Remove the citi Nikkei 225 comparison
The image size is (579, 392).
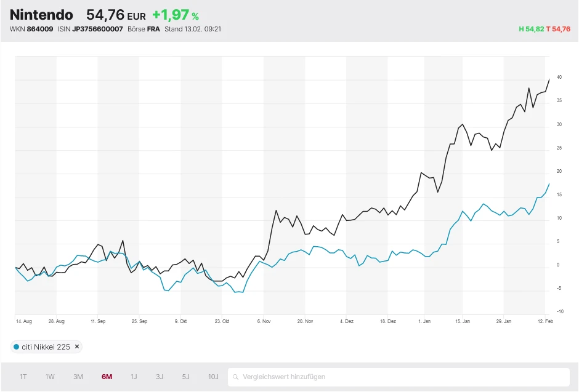coord(77,346)
